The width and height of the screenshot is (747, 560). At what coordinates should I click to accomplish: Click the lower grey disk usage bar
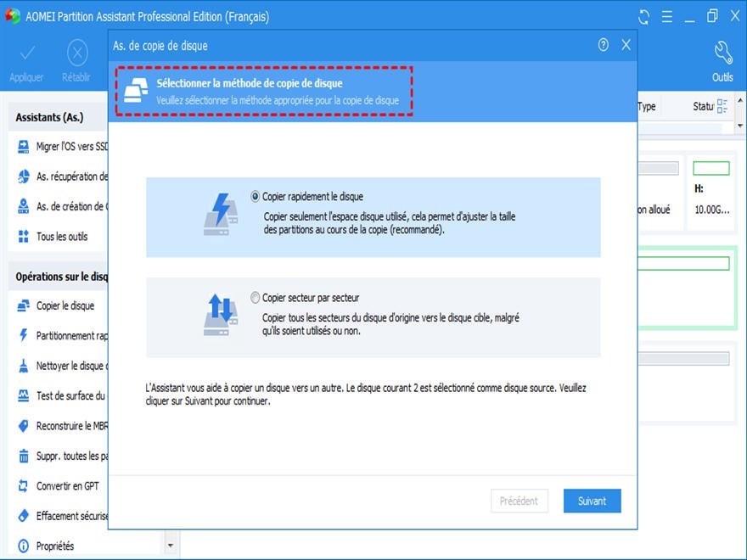(683, 359)
